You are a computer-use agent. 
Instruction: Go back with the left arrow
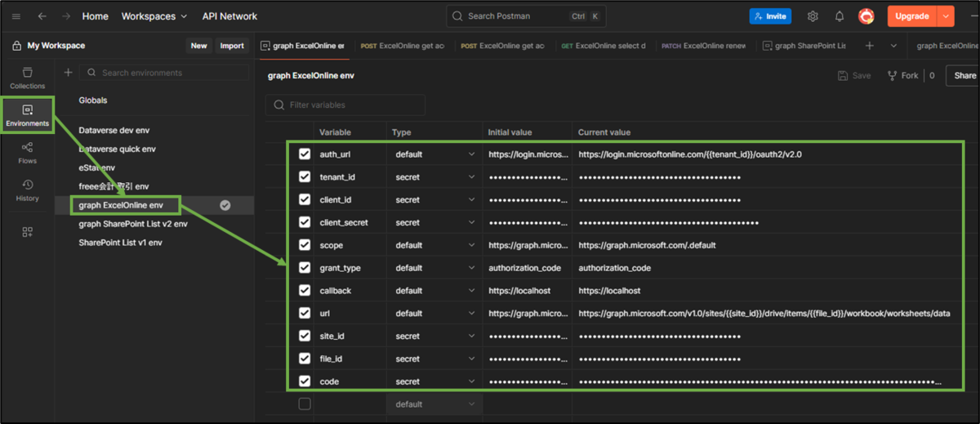(x=42, y=16)
